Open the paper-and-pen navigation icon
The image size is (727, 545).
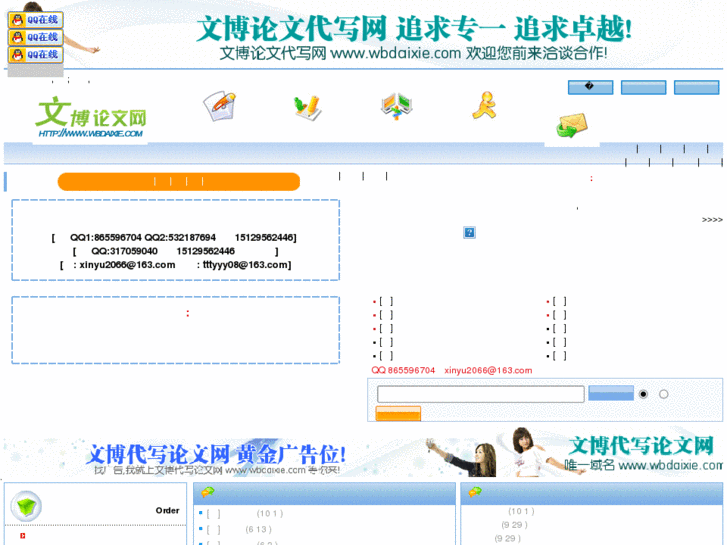click(x=220, y=106)
